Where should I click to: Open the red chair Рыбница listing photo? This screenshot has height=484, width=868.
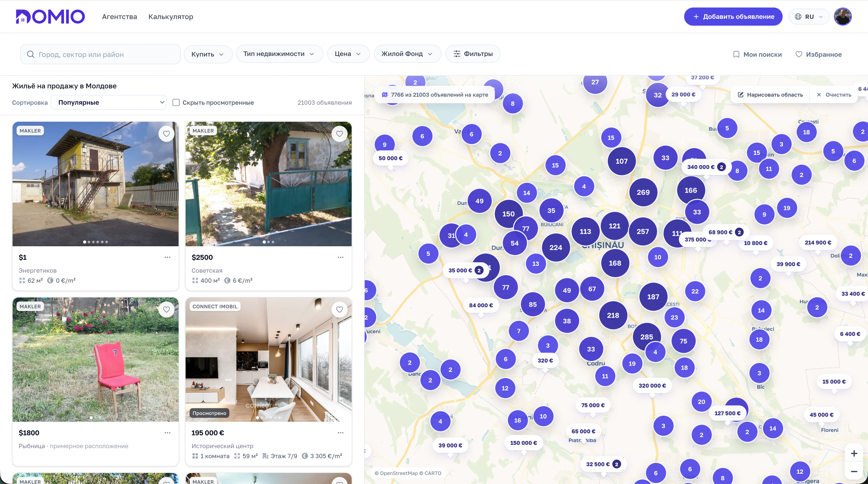coord(95,359)
